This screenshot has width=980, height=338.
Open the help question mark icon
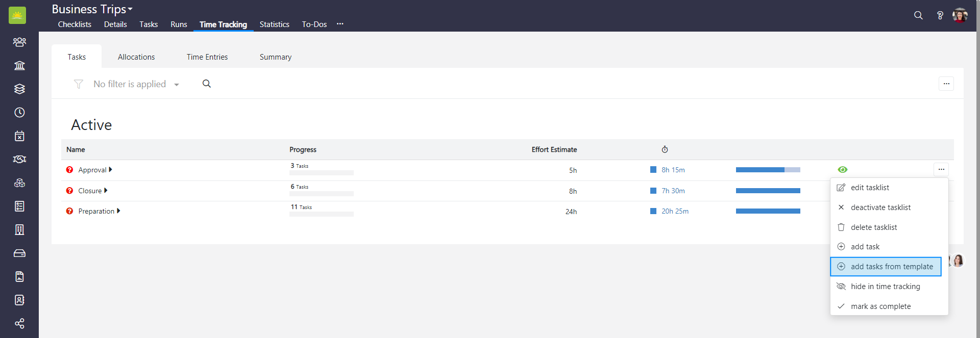[x=940, y=15]
